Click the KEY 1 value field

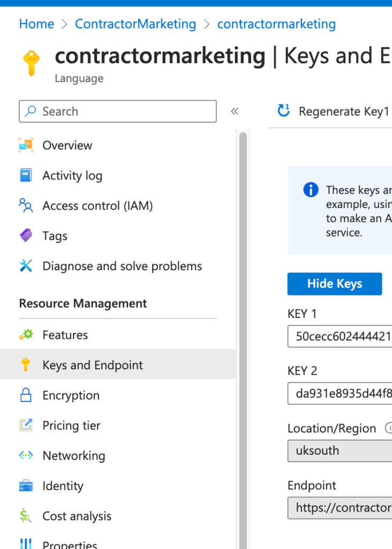pos(340,336)
